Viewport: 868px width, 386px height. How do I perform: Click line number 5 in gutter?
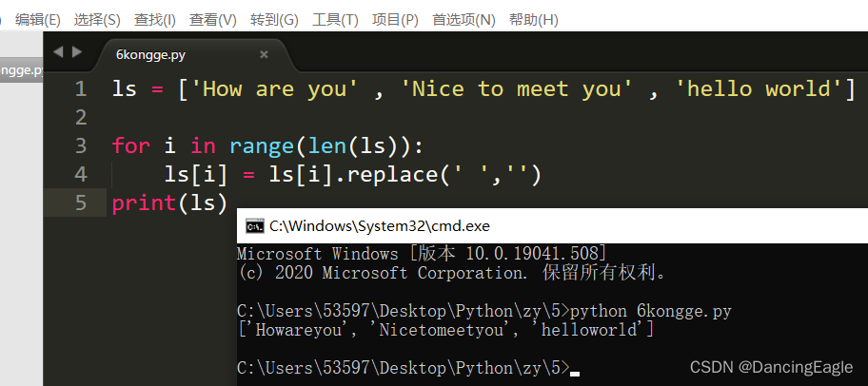click(81, 203)
